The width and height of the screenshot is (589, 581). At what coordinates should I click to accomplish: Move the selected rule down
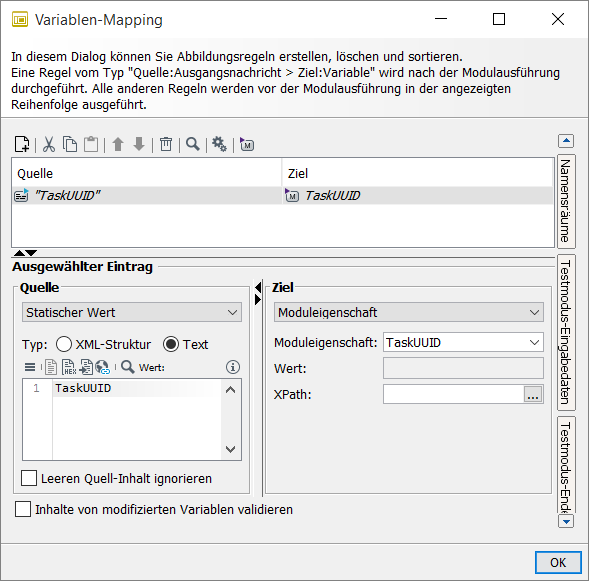point(139,144)
